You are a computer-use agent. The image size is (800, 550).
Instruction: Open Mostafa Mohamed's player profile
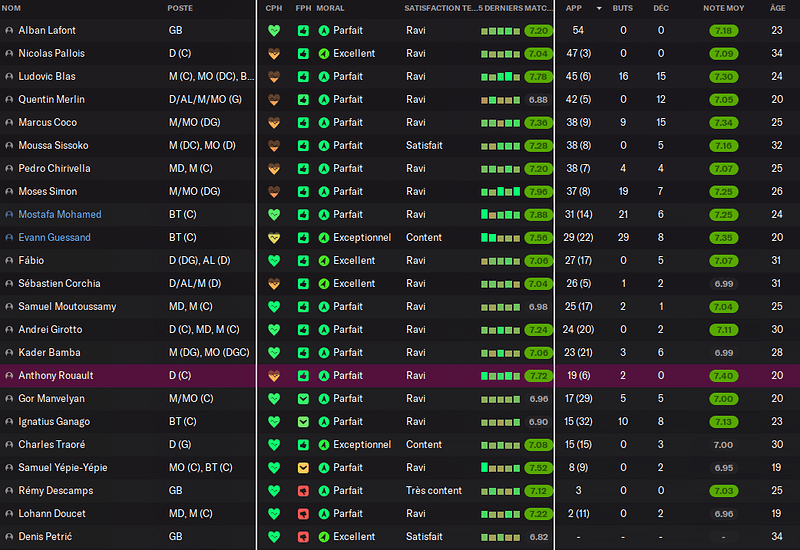pos(59,215)
